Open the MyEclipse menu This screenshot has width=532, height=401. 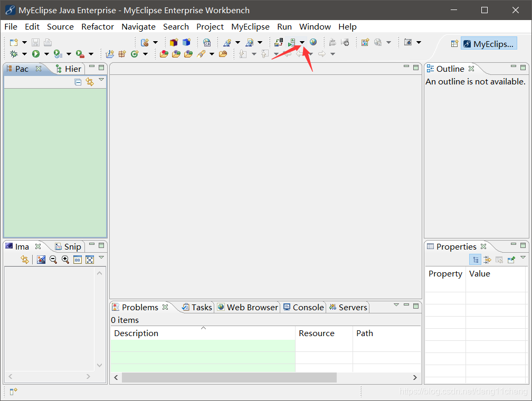[250, 27]
